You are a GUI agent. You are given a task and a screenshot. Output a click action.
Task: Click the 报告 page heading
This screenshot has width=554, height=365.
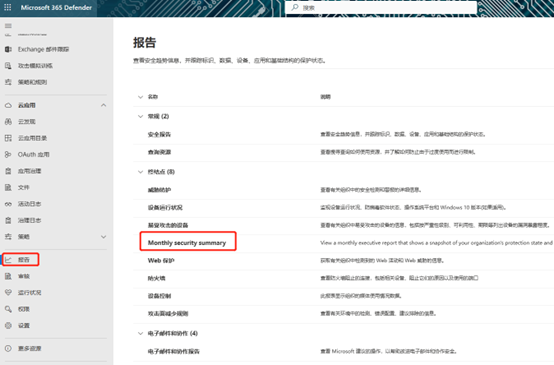(x=145, y=42)
